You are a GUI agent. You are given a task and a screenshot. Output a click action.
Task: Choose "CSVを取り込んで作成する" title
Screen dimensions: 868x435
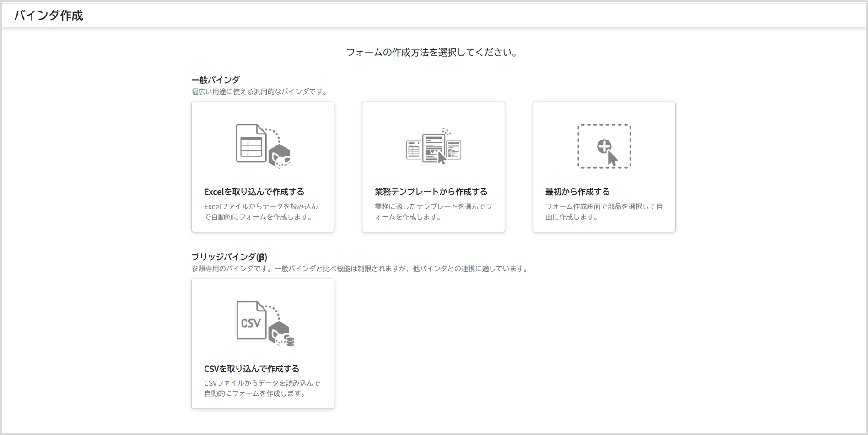pos(251,369)
